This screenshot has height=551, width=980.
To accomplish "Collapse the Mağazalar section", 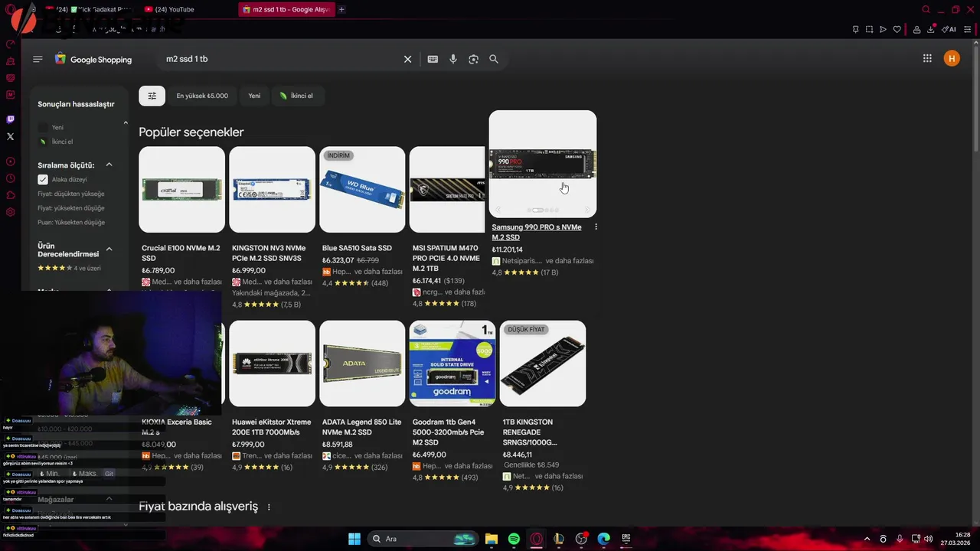I will tap(109, 499).
